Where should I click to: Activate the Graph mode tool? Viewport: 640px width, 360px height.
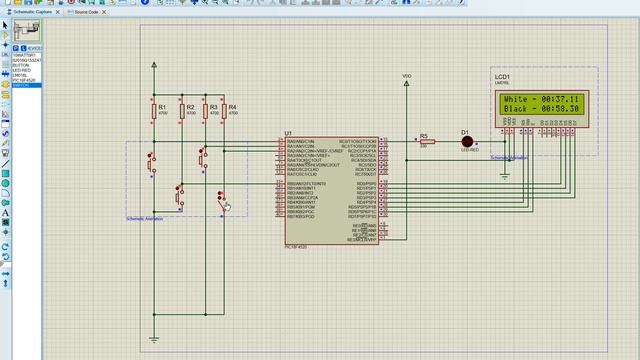(5, 114)
